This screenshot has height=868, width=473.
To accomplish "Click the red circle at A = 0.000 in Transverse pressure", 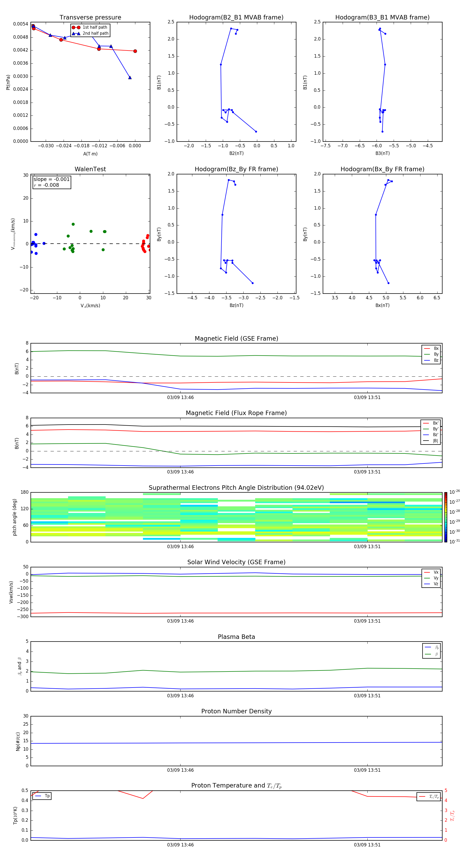I will pos(135,51).
